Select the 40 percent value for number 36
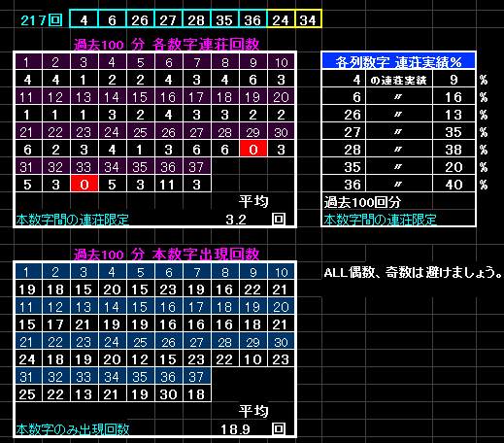The image size is (504, 443). [x=454, y=185]
